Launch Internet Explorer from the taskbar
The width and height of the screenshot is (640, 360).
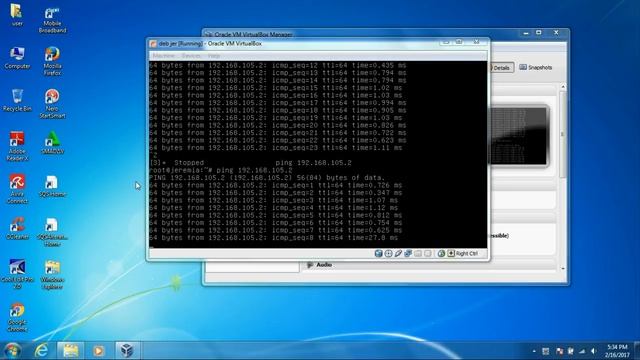(42, 351)
